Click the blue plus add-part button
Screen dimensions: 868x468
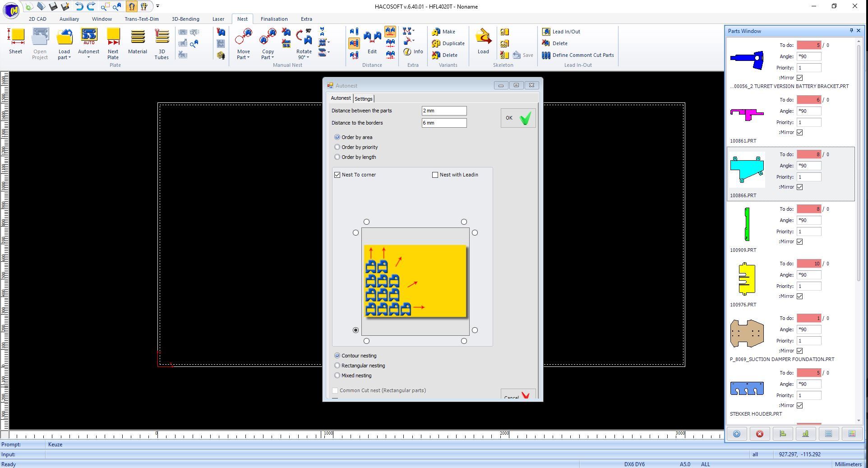tap(737, 434)
